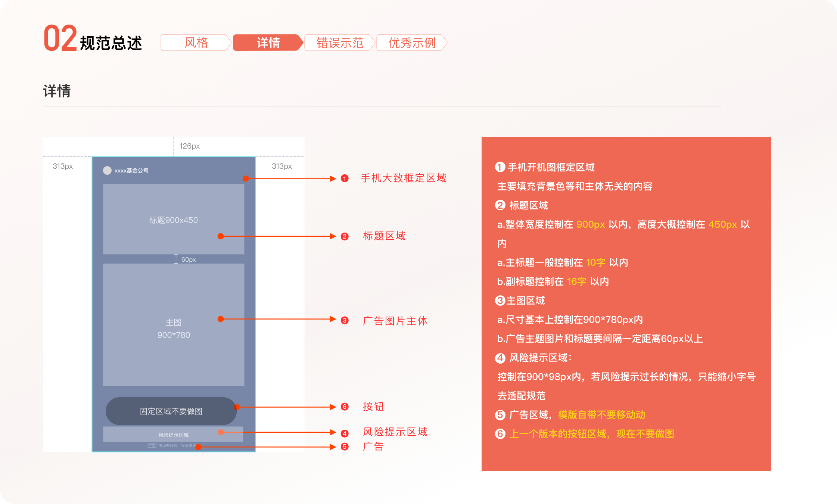Viewport: 837px width, 504px height.
Task: Click the yellow 10字 value
Action: coord(595,262)
